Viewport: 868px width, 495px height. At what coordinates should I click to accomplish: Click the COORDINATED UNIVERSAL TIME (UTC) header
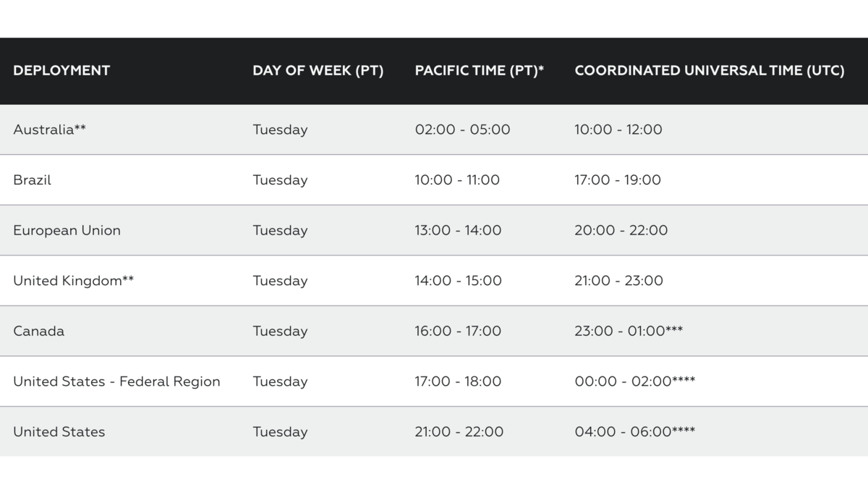click(710, 71)
